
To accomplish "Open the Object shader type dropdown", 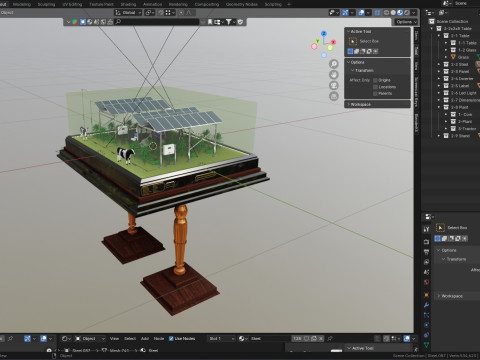I will click(90, 338).
